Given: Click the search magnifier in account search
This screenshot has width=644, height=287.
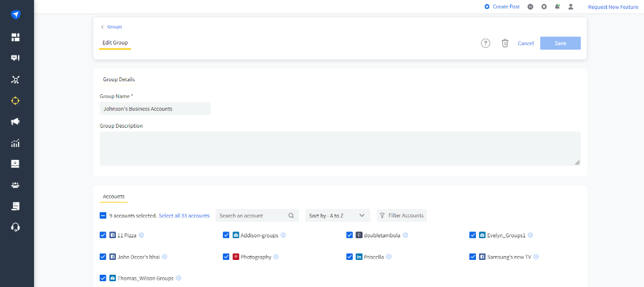Looking at the screenshot, I should click(x=291, y=215).
